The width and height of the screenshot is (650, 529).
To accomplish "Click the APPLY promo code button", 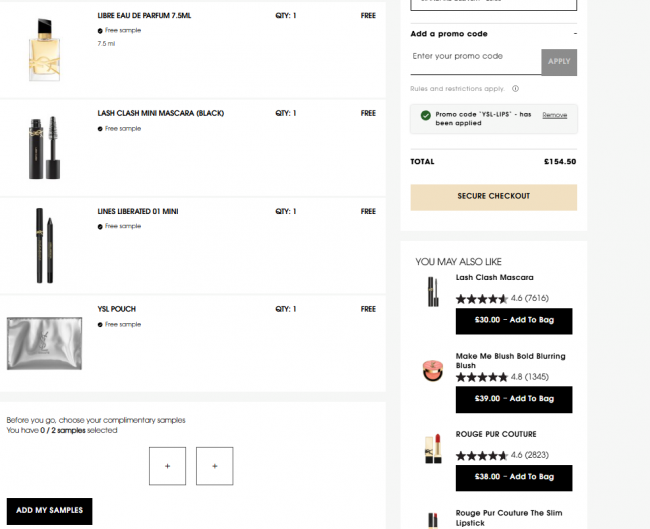I will 559,62.
